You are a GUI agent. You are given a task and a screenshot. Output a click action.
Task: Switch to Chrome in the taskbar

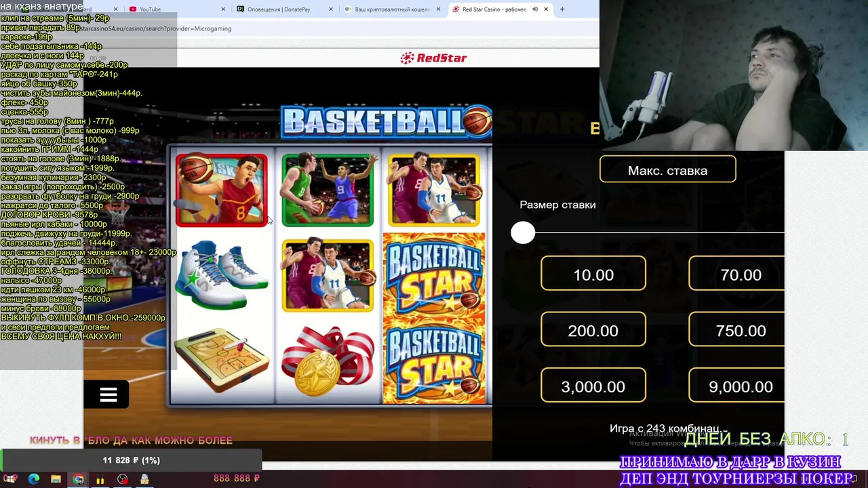pos(79,479)
